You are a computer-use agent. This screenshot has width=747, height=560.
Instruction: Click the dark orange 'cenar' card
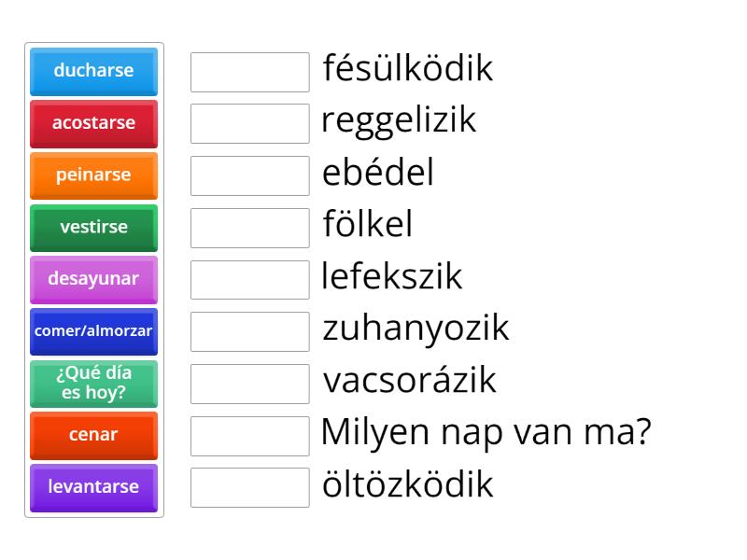click(x=93, y=435)
